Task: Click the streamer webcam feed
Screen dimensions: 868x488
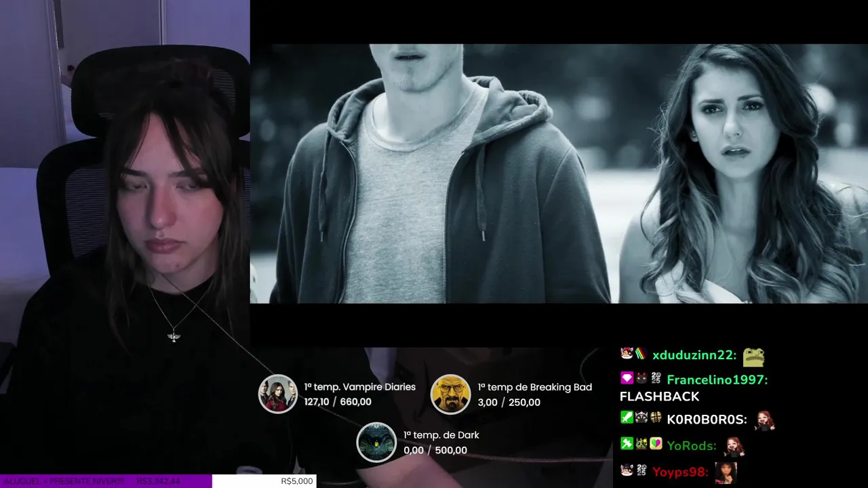Action: tap(125, 237)
